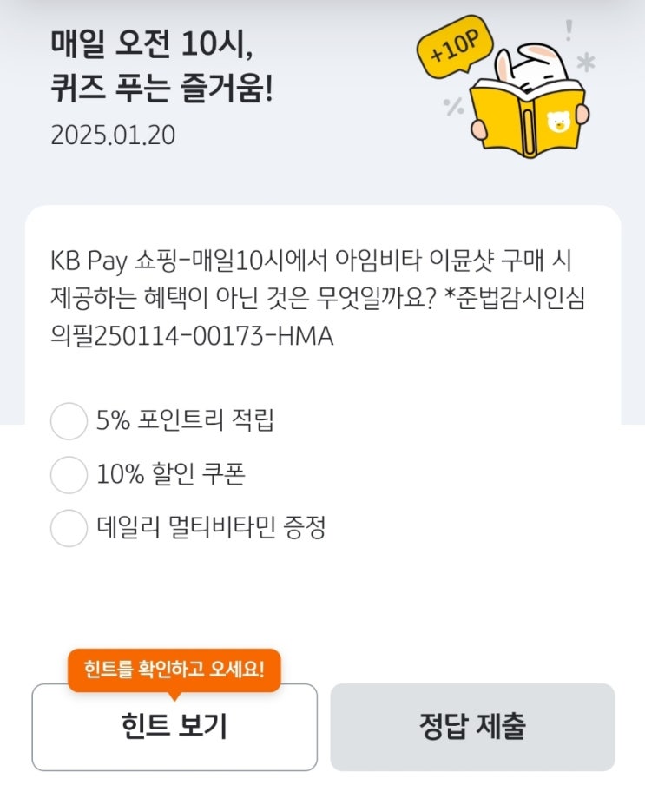Tap the orange 힌트를 확인하고 오세요 tooltip

click(174, 670)
